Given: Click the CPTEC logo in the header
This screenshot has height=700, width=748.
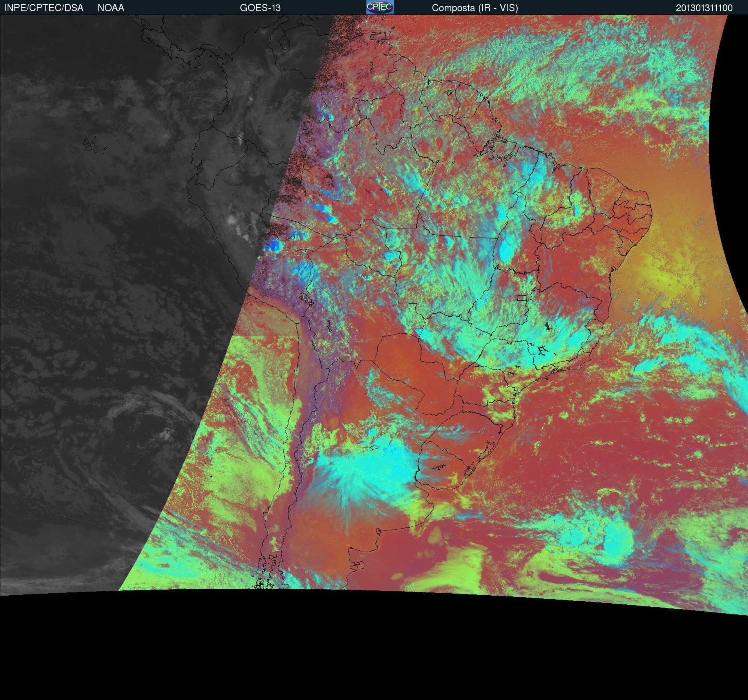Looking at the screenshot, I should [380, 7].
